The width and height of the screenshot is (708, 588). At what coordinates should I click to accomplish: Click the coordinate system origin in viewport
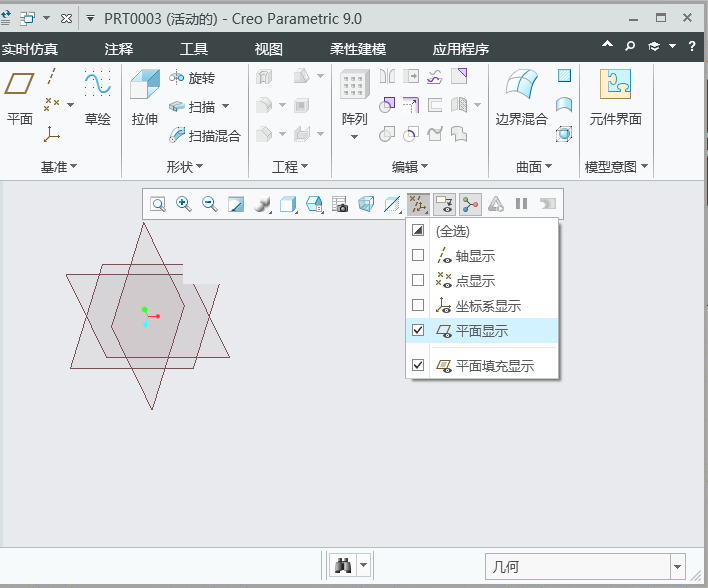[x=148, y=316]
